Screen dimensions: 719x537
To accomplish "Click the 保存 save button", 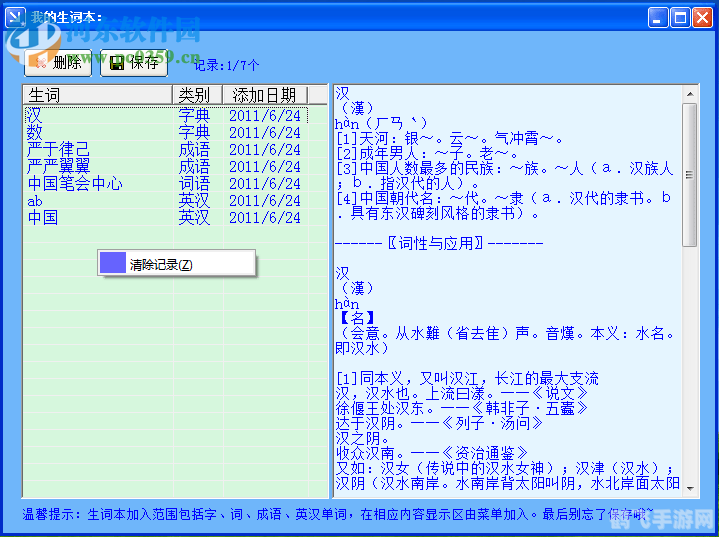I will pyautogui.click(x=134, y=62).
